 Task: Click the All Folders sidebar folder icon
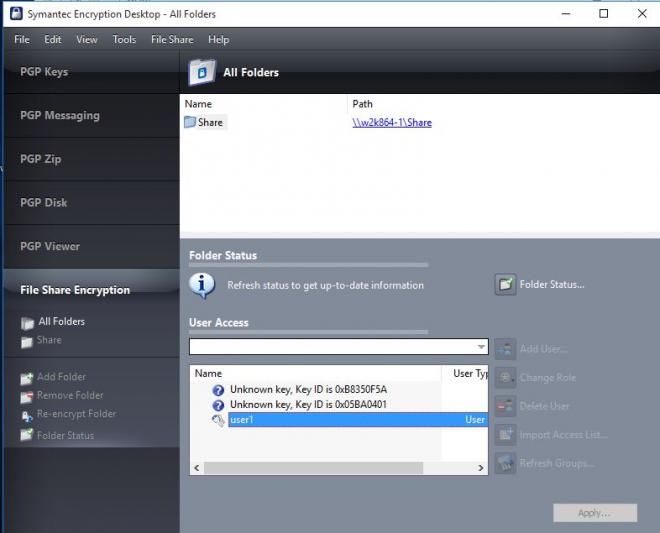click(27, 323)
